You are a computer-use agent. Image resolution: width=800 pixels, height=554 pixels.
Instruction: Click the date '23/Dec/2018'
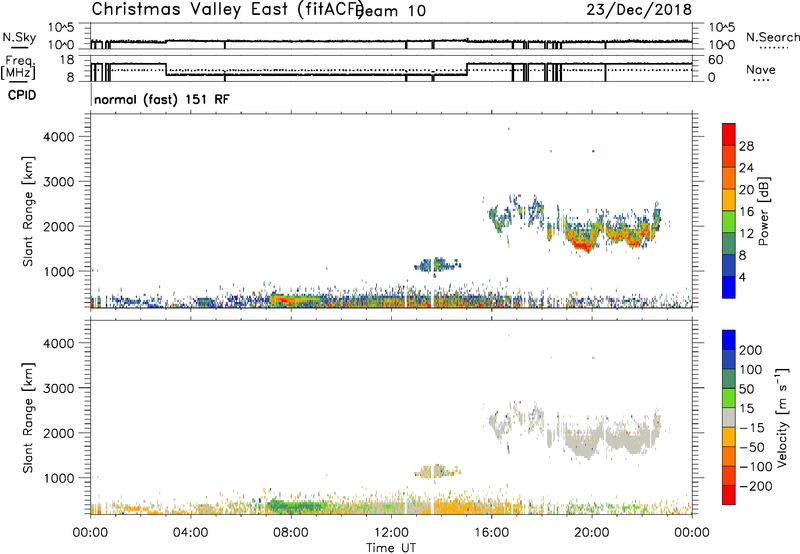[x=639, y=9]
